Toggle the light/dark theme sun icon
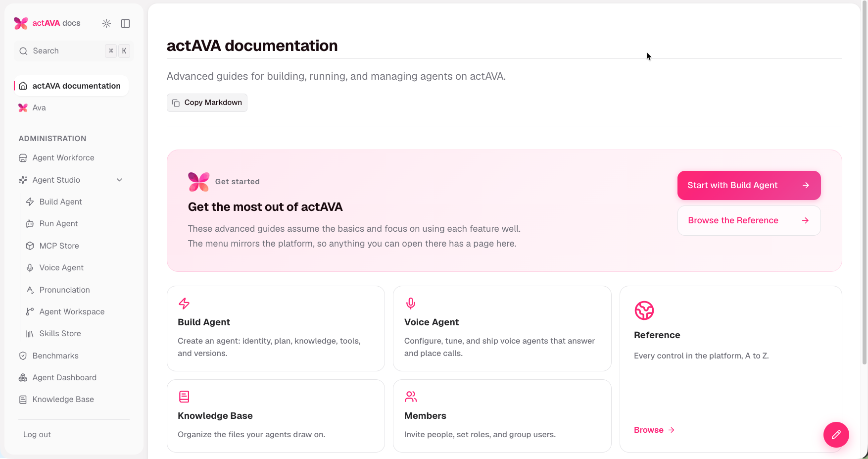Image resolution: width=868 pixels, height=459 pixels. coord(106,23)
